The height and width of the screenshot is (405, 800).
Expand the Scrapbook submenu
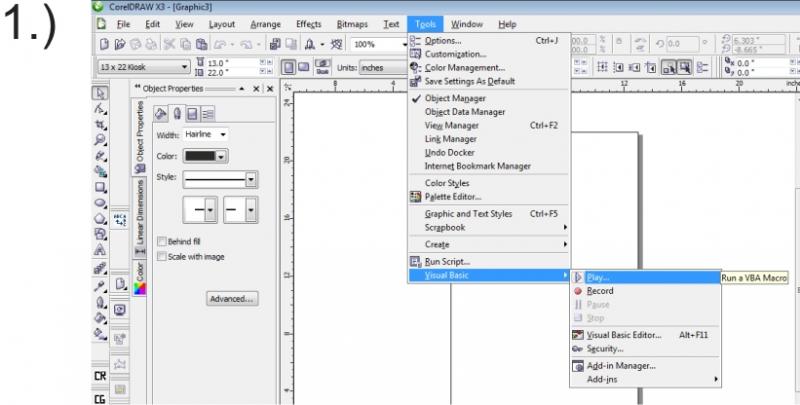click(489, 227)
